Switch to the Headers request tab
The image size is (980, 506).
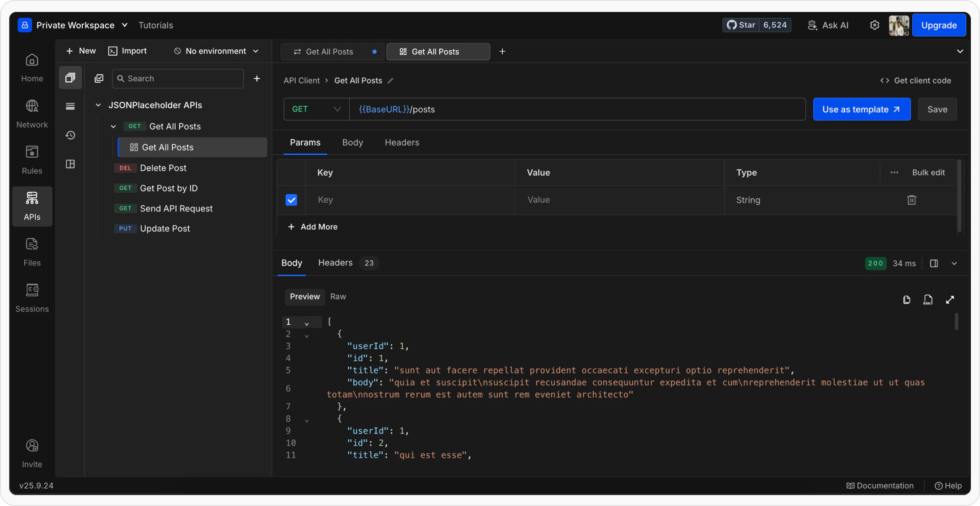(402, 142)
